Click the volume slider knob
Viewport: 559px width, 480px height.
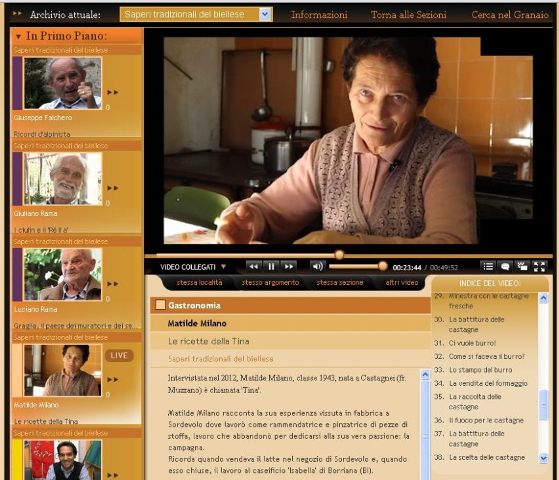383,266
